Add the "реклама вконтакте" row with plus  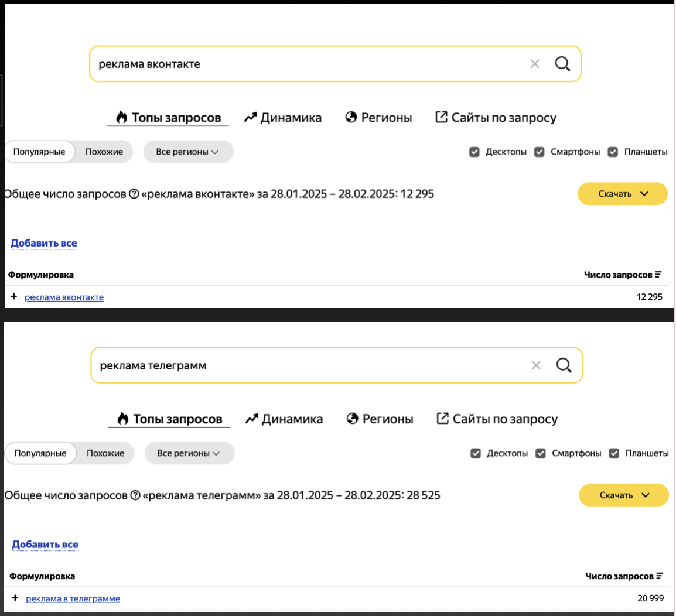coord(14,296)
